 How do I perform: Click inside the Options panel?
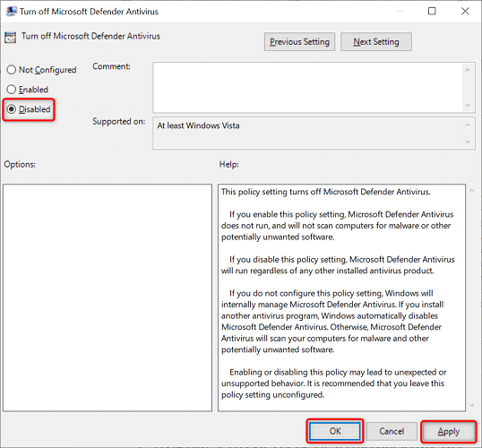[108, 297]
